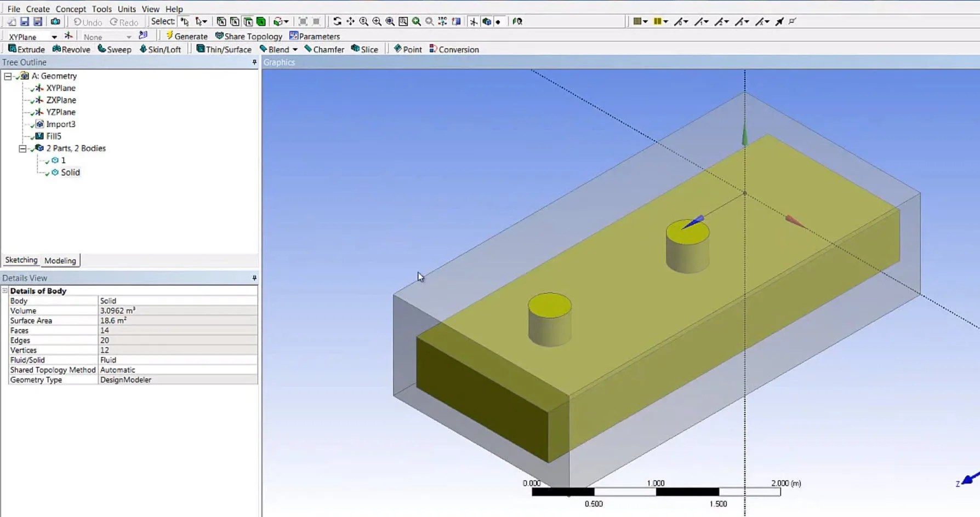Open the Concept menu
Image resolution: width=980 pixels, height=517 pixels.
(x=71, y=9)
